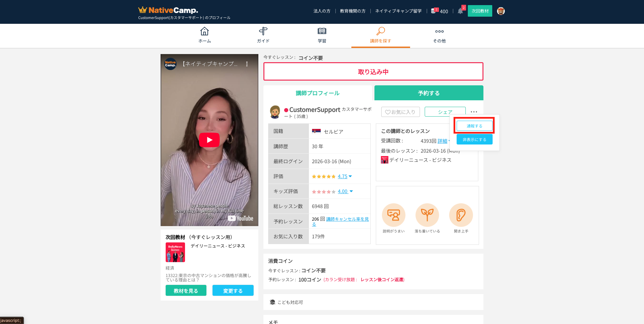Open the teacher cancellation rate link
This screenshot has height=324, width=644.
click(347, 219)
